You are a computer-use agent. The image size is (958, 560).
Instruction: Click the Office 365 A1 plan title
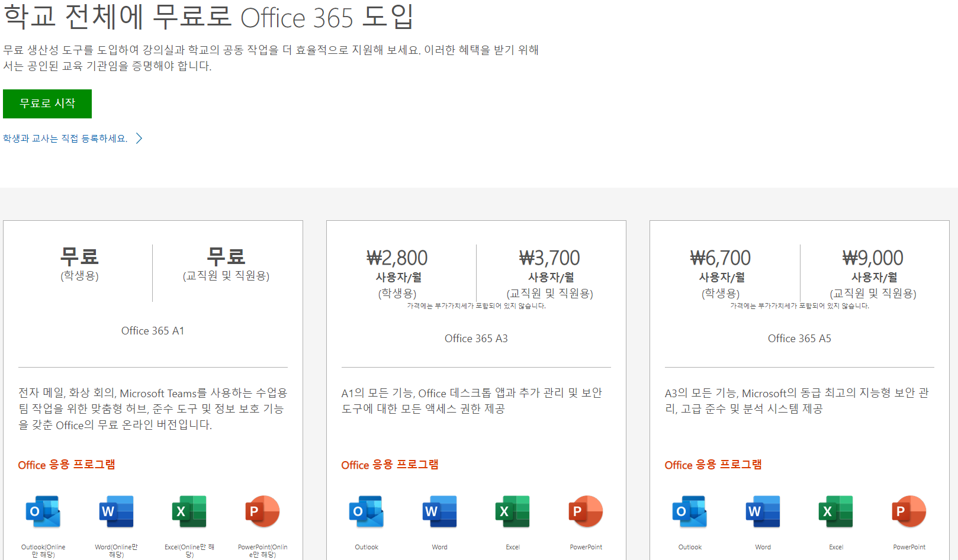pos(153,331)
